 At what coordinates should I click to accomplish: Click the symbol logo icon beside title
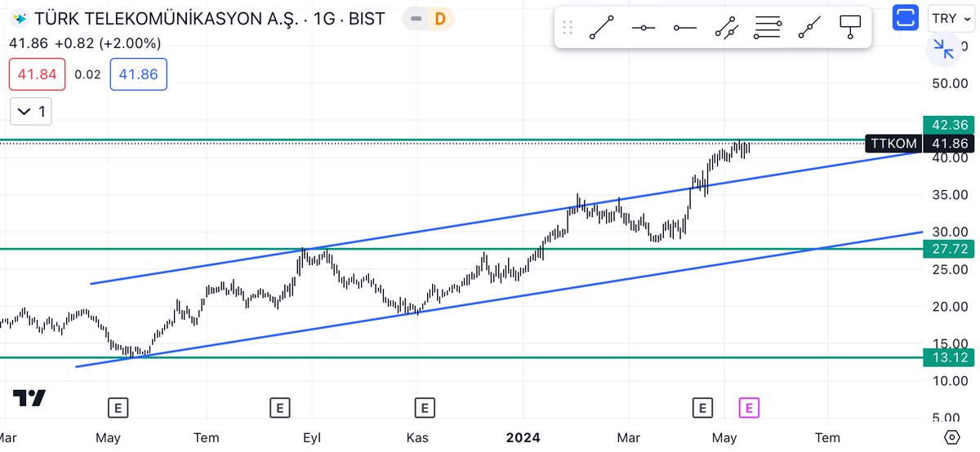20,18
